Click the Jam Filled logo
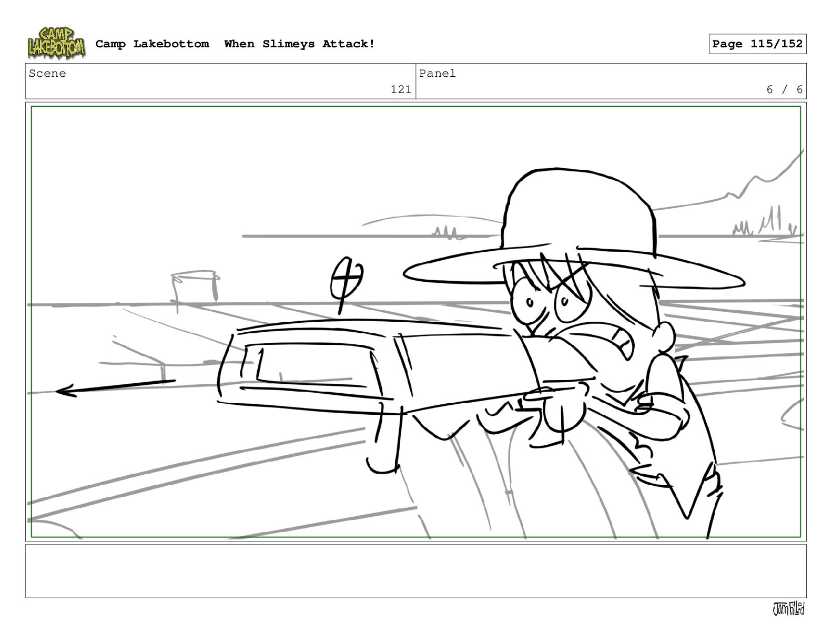The height and width of the screenshot is (644, 832). [788, 609]
